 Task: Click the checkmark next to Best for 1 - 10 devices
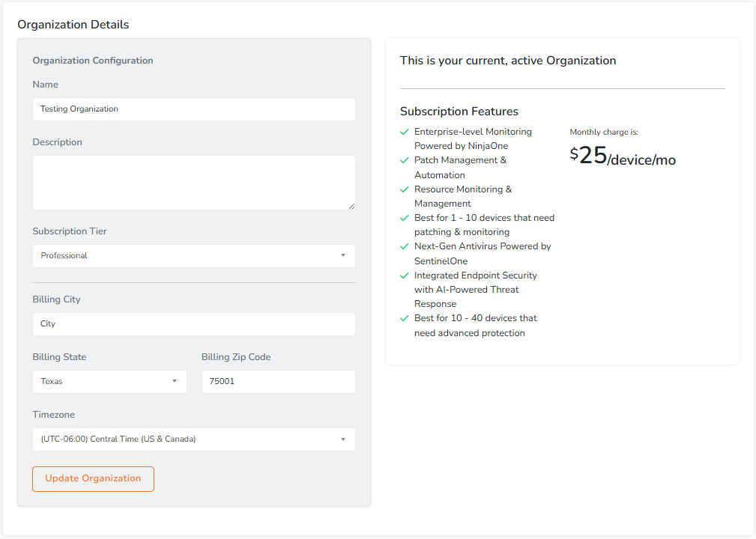click(405, 218)
